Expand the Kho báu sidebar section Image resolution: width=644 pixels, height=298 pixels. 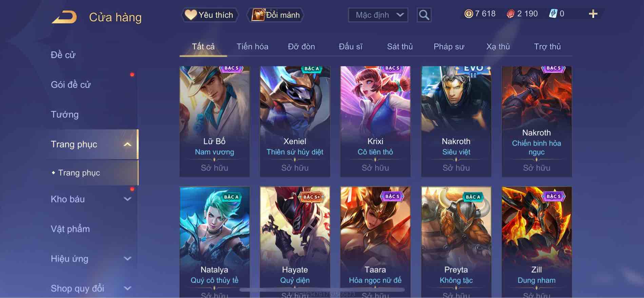click(x=127, y=199)
